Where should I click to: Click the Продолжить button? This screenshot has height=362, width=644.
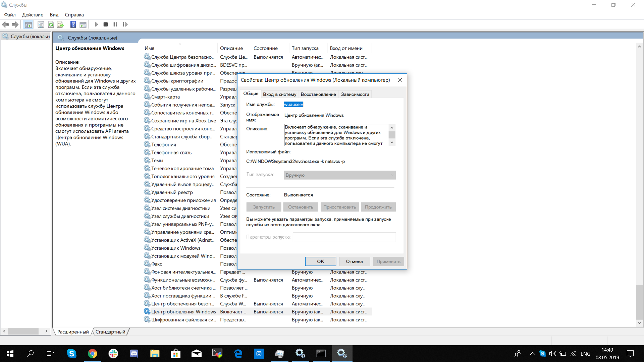(x=378, y=207)
